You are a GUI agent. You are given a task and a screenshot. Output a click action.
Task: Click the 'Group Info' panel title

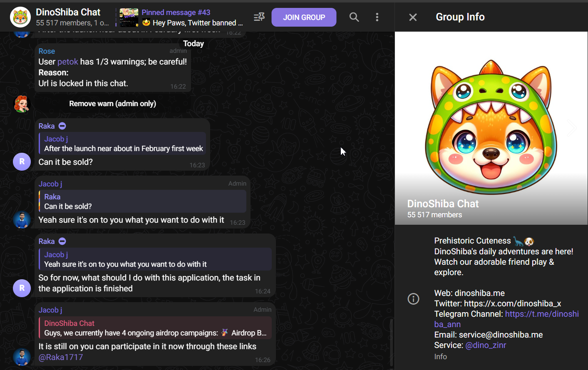coord(460,17)
